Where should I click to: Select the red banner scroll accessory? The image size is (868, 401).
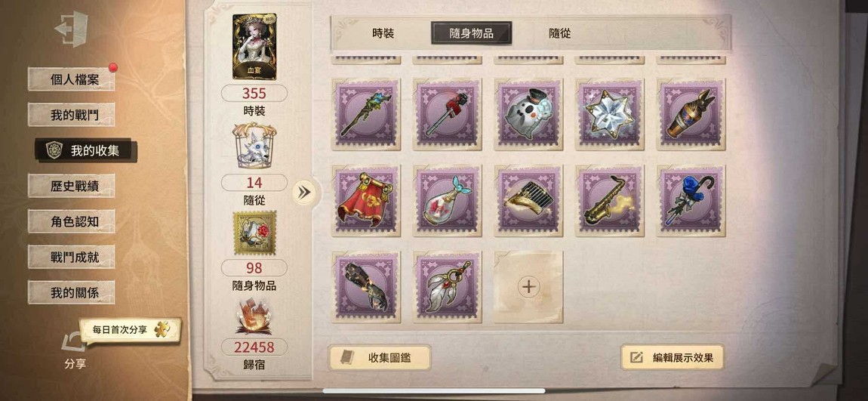(x=366, y=201)
